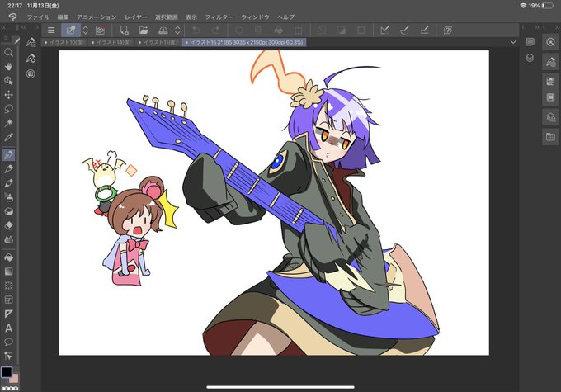Image resolution: width=561 pixels, height=392 pixels.
Task: Switch to the イラスト11 canvas tab
Action: pyautogui.click(x=158, y=42)
